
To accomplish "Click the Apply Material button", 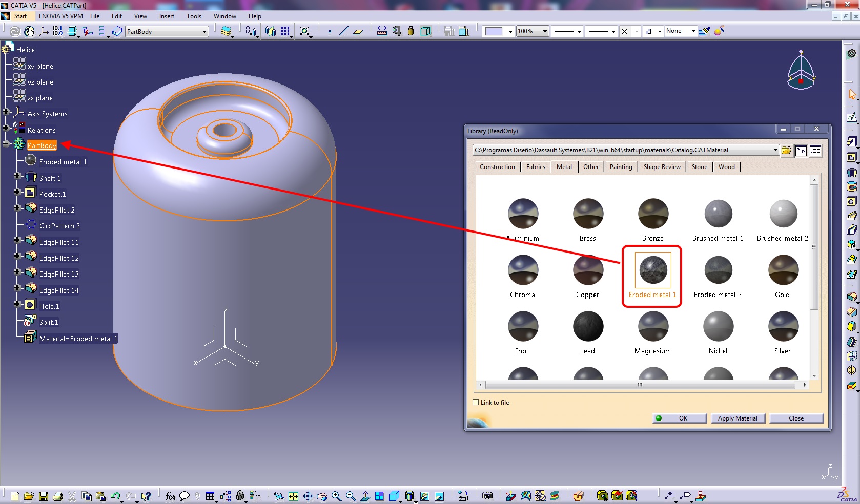I will [738, 418].
